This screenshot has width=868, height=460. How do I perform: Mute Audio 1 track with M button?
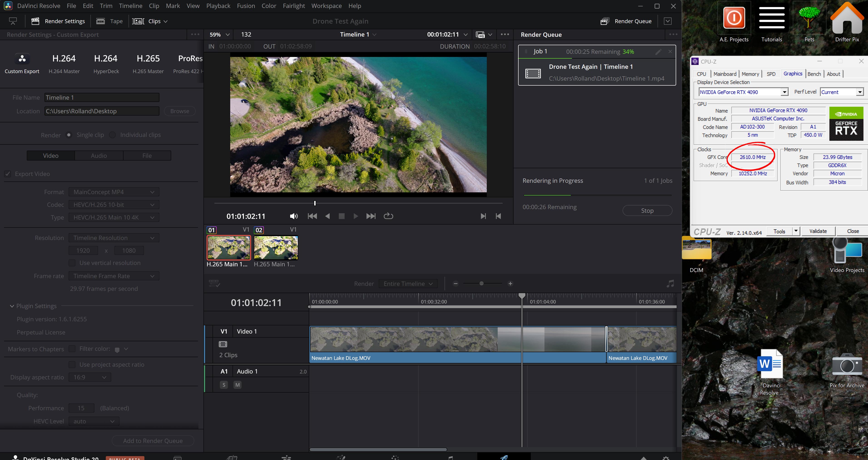(x=237, y=385)
